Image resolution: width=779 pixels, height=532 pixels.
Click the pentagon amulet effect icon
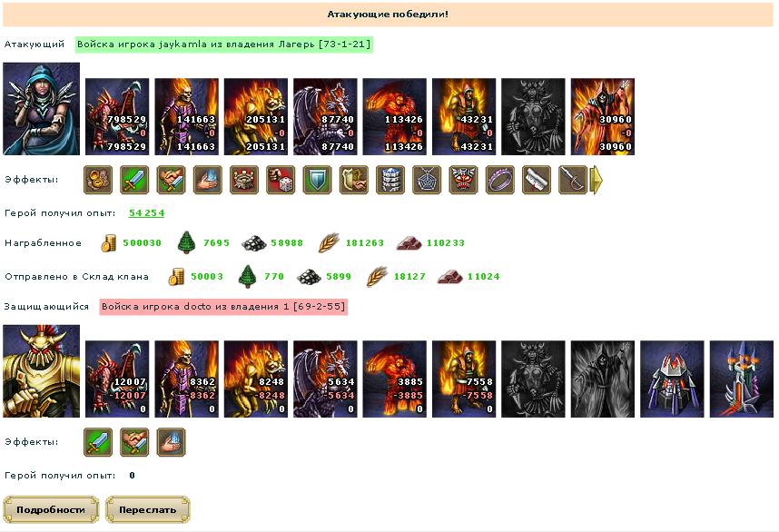coord(427,180)
